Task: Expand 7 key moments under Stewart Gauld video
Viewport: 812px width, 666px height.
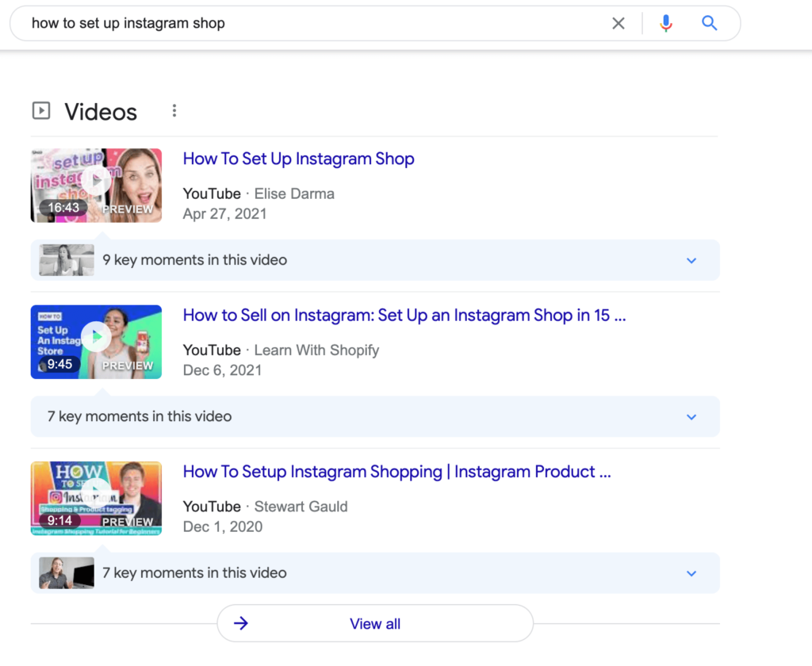Action: (691, 573)
